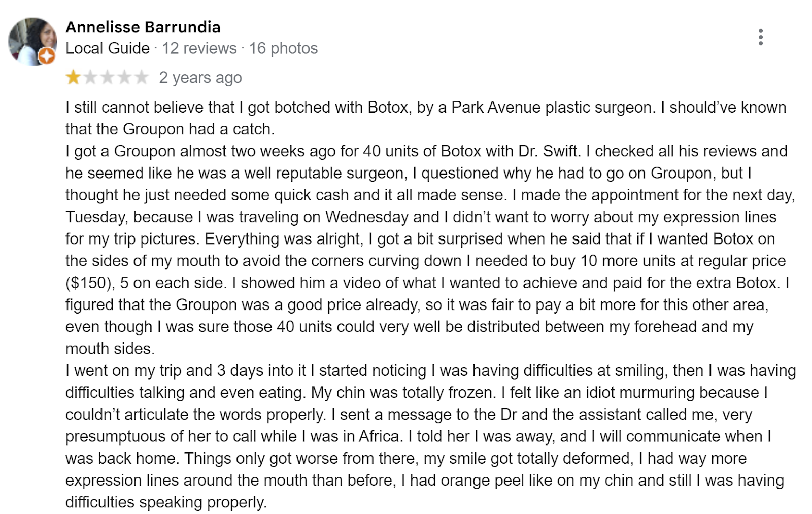The width and height of the screenshot is (812, 514).
Task: Click the Local Guide label
Action: click(108, 48)
